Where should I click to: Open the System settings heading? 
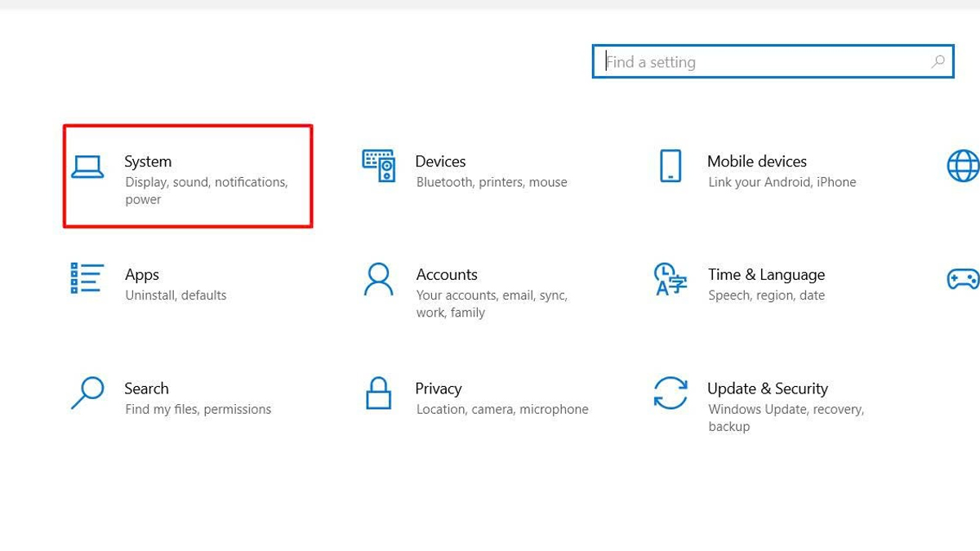coord(148,162)
